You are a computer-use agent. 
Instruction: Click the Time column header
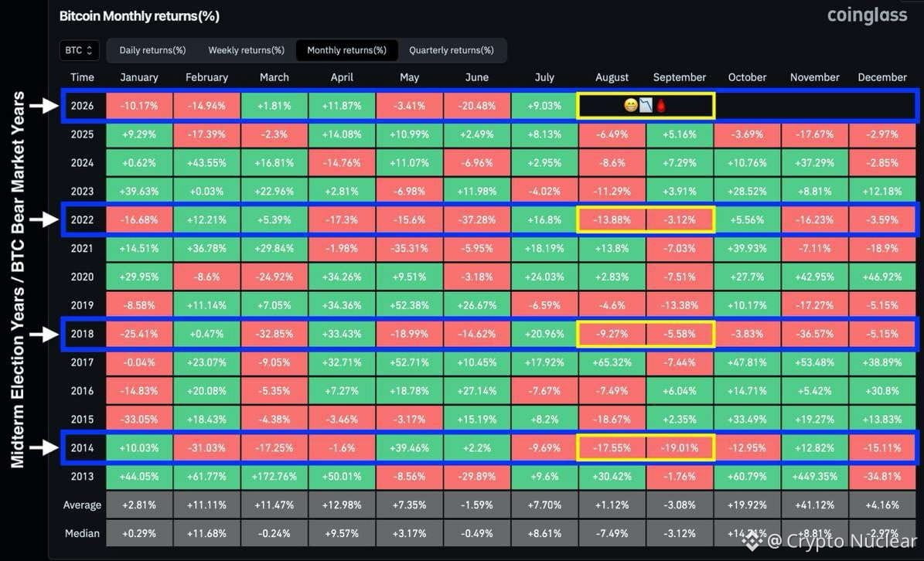(x=82, y=77)
